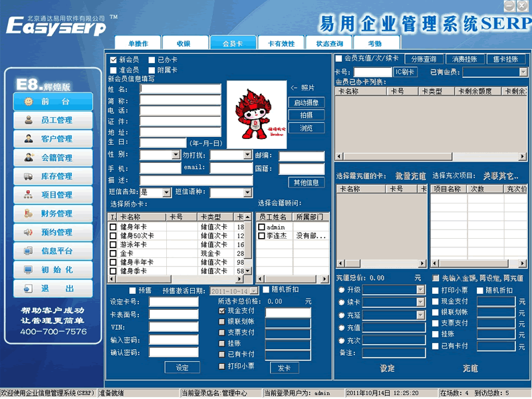Open the 会员卡 tab

233,43
